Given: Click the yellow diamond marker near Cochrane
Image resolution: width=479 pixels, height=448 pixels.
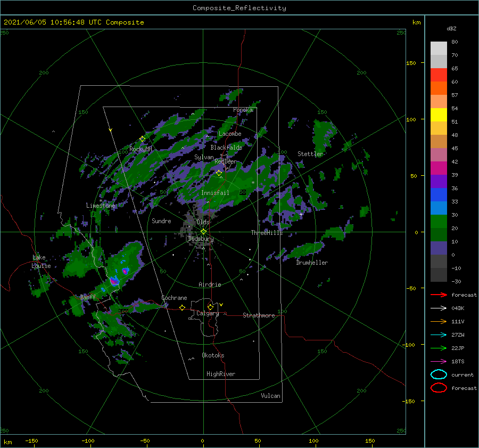Looking at the screenshot, I should (182, 308).
